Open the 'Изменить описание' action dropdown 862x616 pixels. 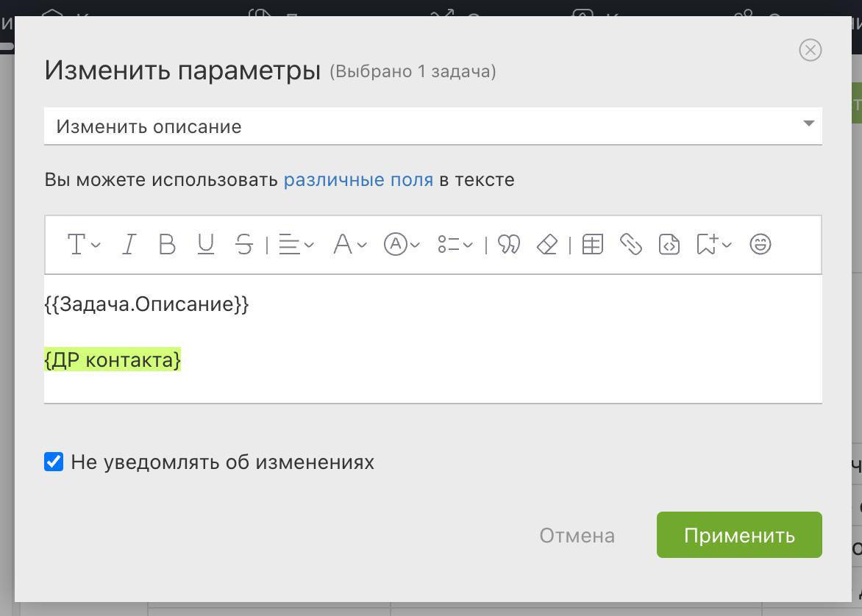pos(432,126)
